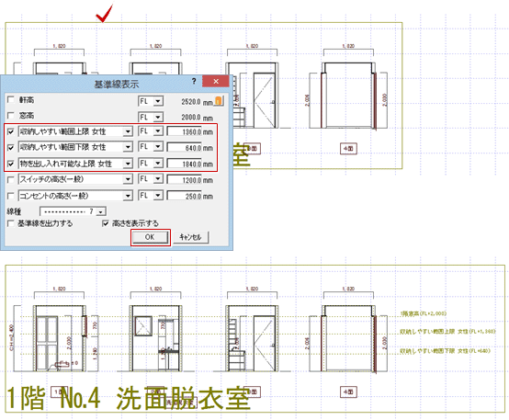Click the OK button
The width and height of the screenshot is (509, 420).
click(151, 237)
